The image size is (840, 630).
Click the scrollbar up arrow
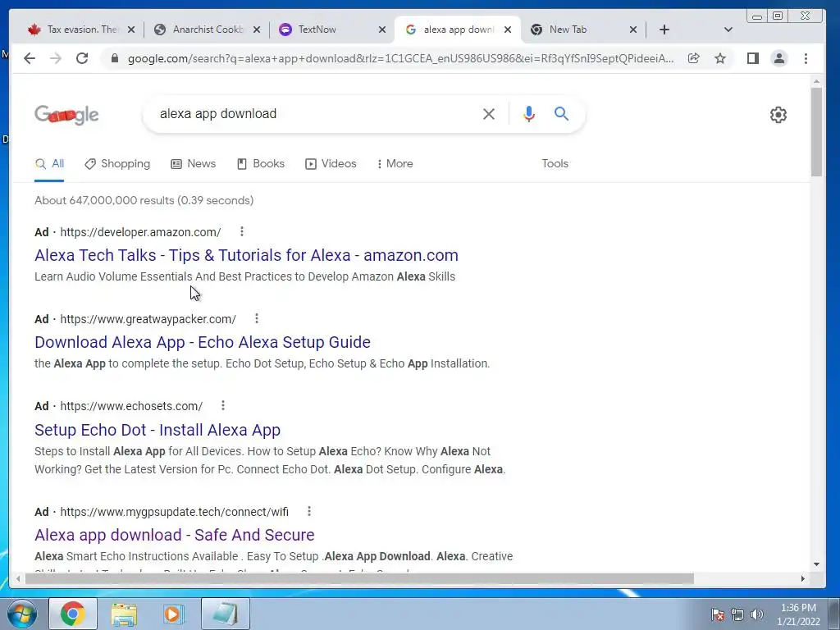[x=816, y=81]
